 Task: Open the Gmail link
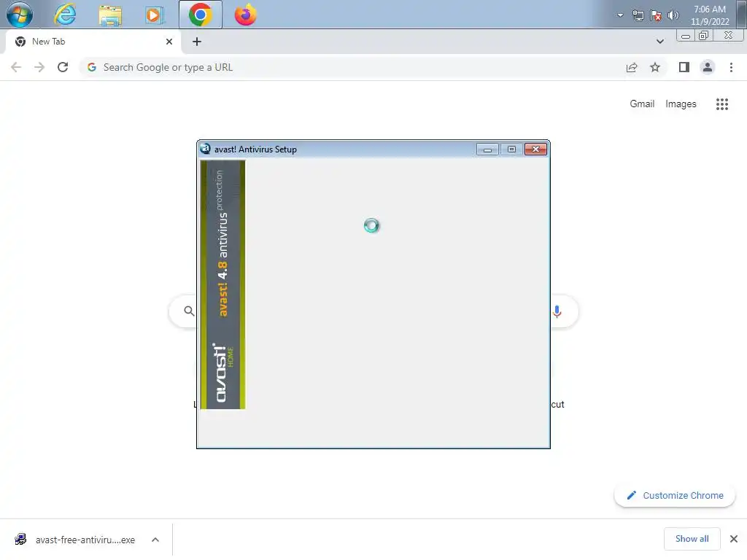click(x=642, y=104)
